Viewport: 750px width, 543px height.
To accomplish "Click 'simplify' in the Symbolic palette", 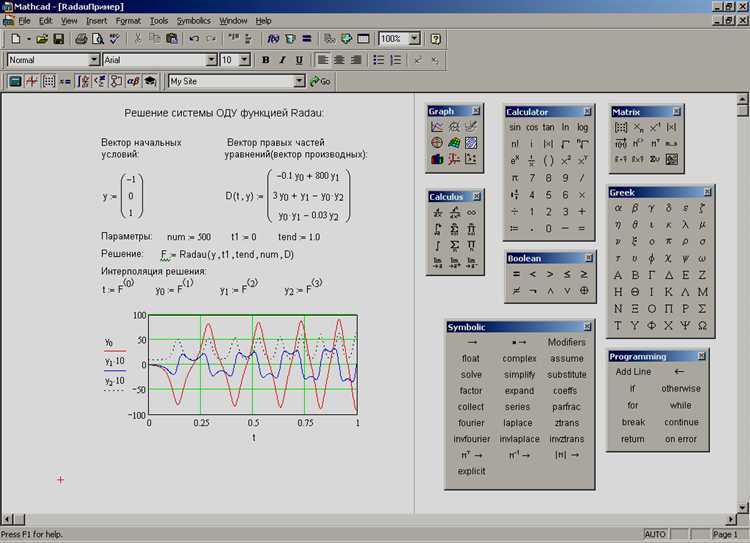I will tap(519, 375).
